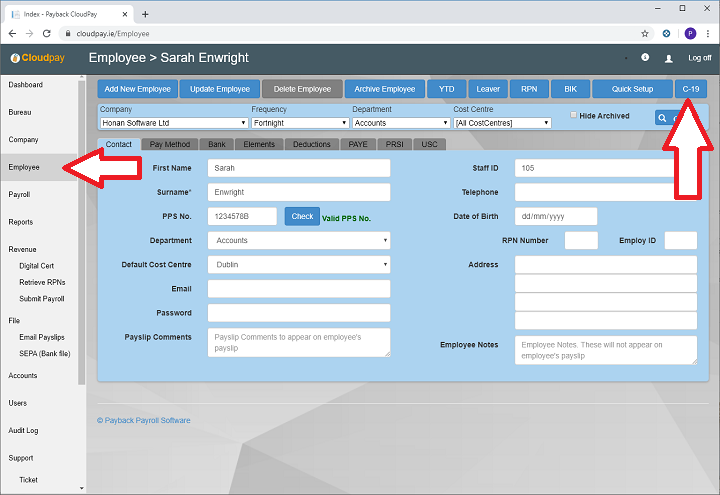Click the Date of Birth field
This screenshot has height=495, width=720.
tap(555, 216)
